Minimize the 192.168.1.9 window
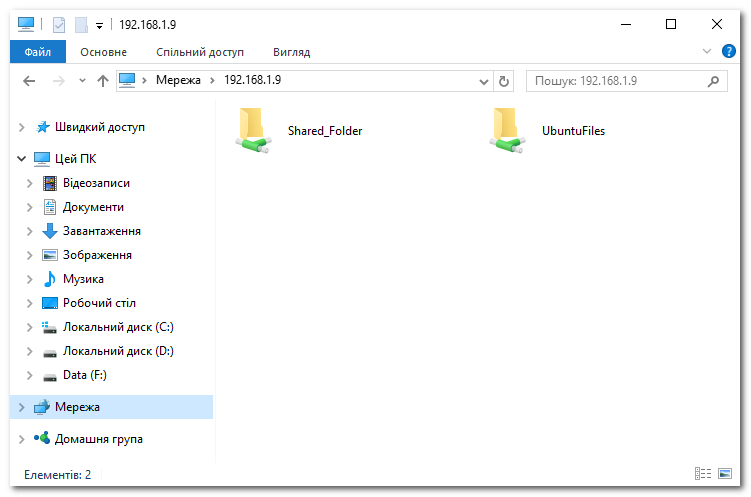Image resolution: width=751 pixels, height=497 pixels. (626, 24)
